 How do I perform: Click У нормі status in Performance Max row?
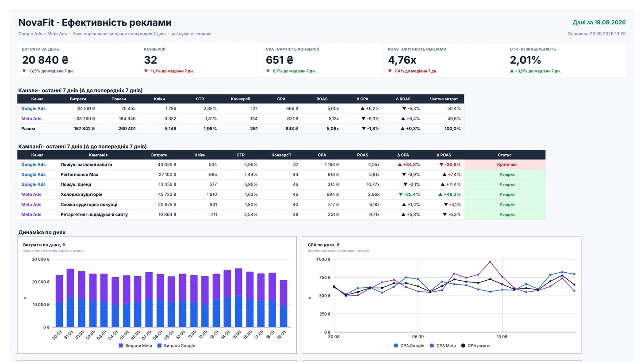505,175
